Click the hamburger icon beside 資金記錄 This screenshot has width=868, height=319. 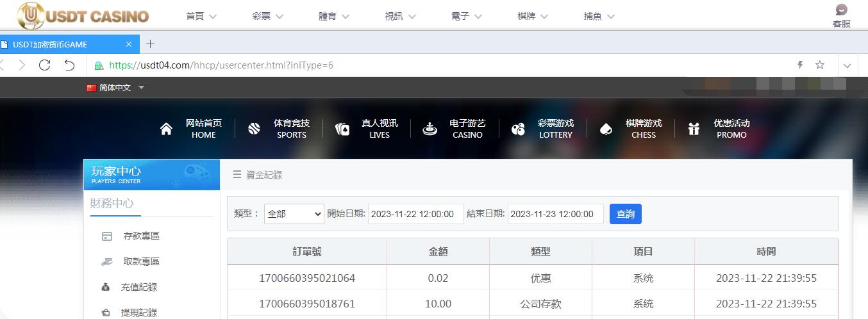237,174
